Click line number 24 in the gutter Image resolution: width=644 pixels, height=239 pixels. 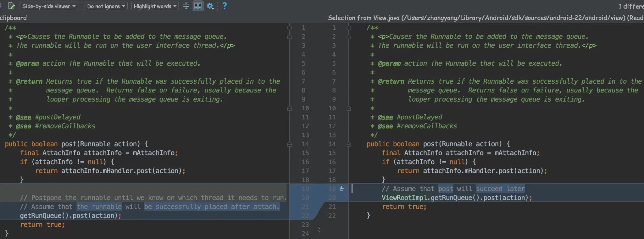point(305,234)
